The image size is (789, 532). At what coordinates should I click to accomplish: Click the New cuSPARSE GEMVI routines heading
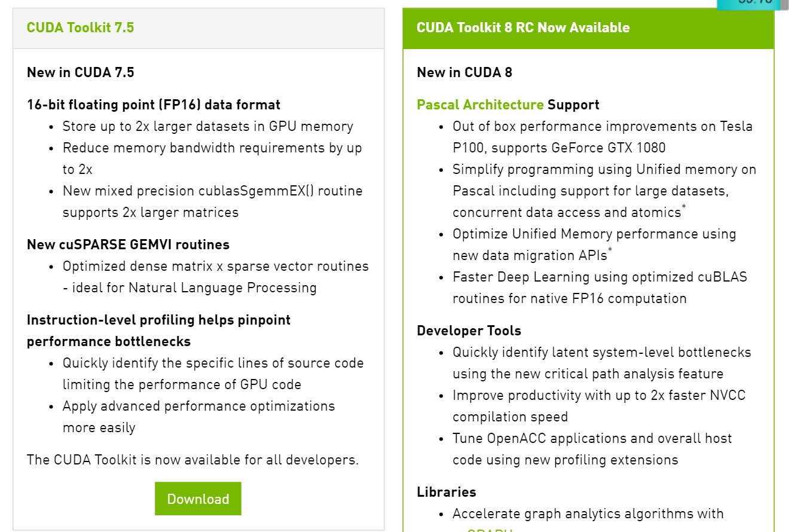point(128,244)
